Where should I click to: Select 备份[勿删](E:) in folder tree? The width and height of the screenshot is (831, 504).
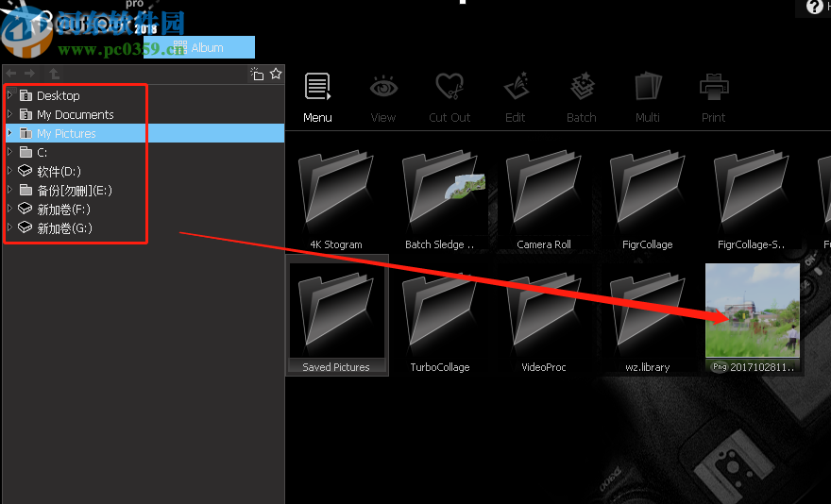75,190
